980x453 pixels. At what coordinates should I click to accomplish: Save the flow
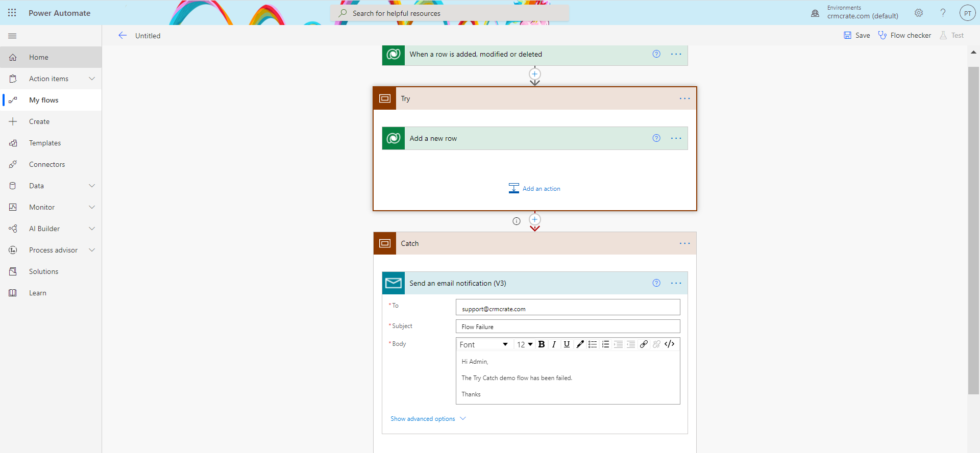[857, 35]
